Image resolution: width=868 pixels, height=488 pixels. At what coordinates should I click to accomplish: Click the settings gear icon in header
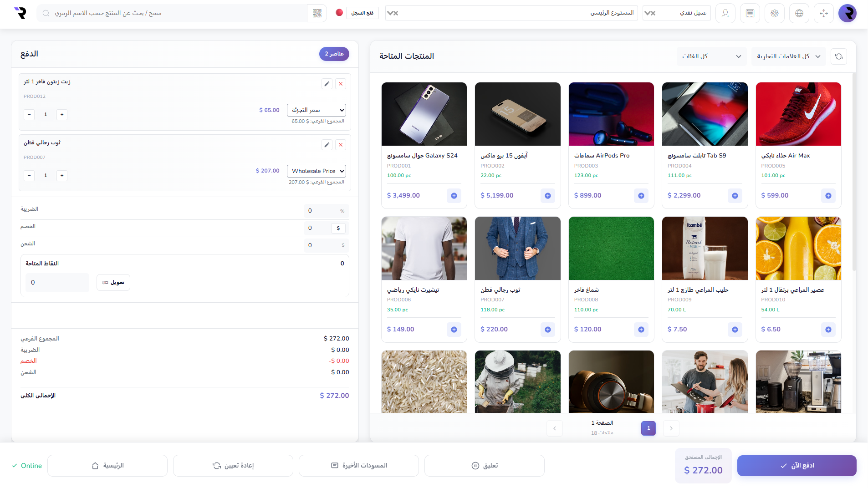[774, 13]
